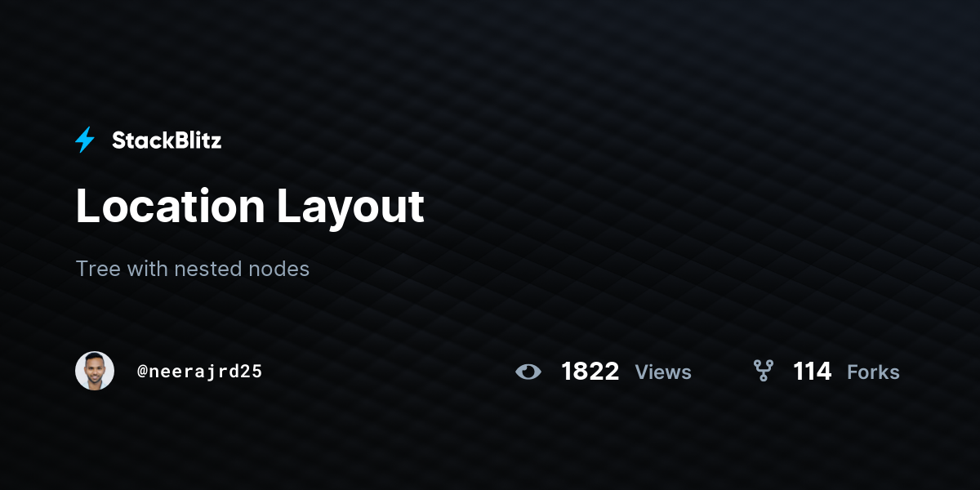Click the Views label
Viewport: 980px width, 490px height.
pos(663,372)
